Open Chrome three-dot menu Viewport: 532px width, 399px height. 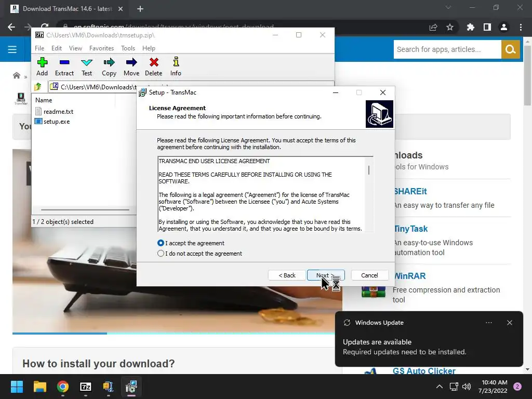521,27
